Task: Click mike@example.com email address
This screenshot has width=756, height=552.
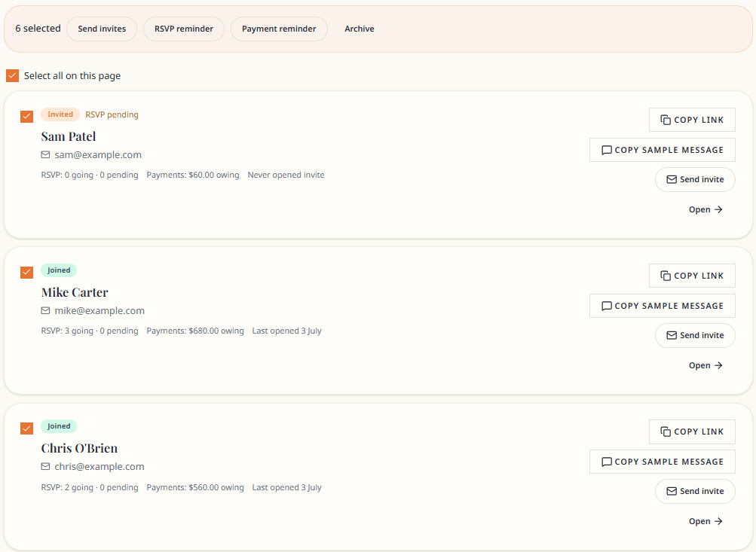Action: click(x=99, y=311)
